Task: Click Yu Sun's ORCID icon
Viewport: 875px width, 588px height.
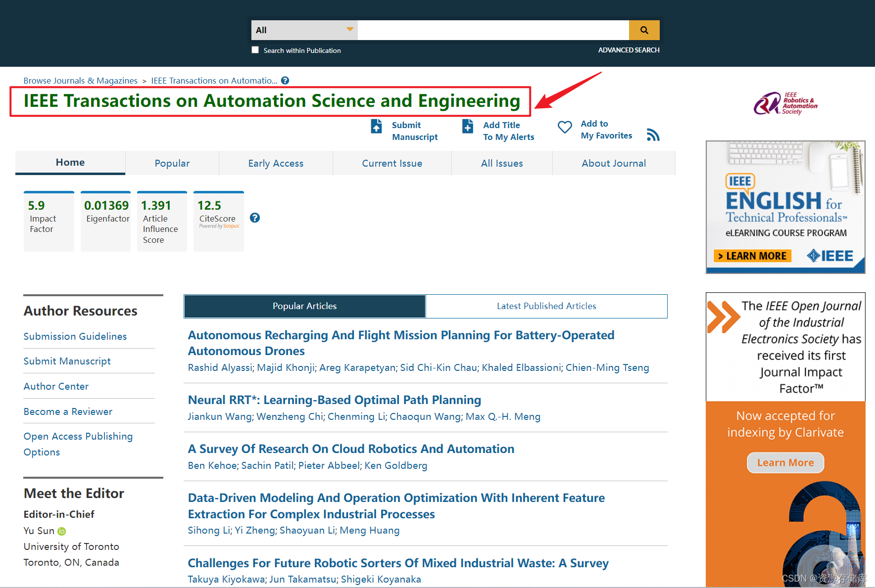Action: coord(61,531)
